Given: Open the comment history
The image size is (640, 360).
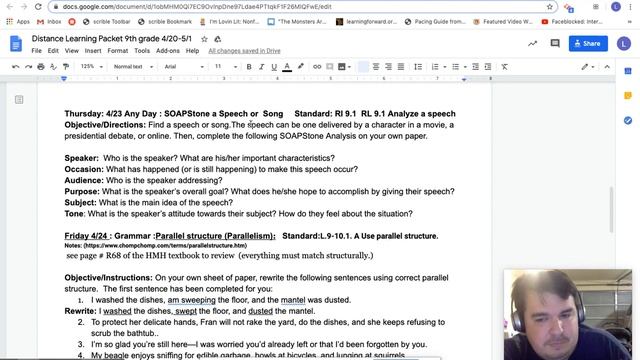Looking at the screenshot, I should (x=555, y=43).
